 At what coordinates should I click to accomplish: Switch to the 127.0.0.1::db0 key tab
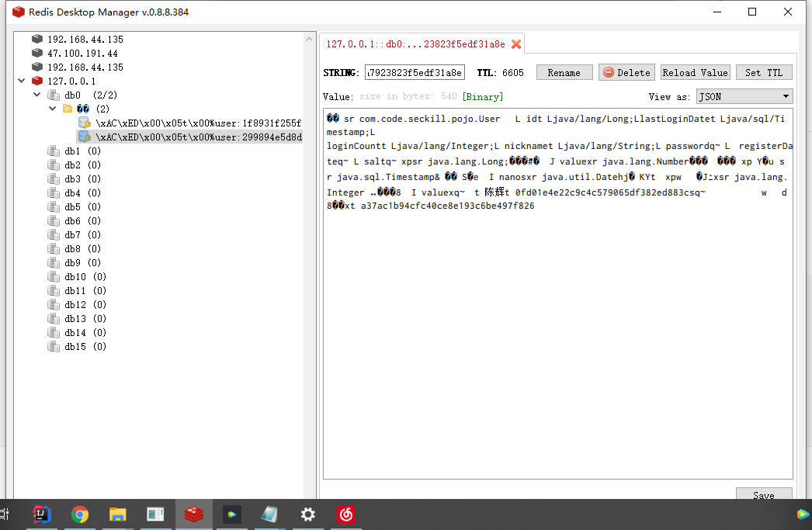[x=422, y=43]
